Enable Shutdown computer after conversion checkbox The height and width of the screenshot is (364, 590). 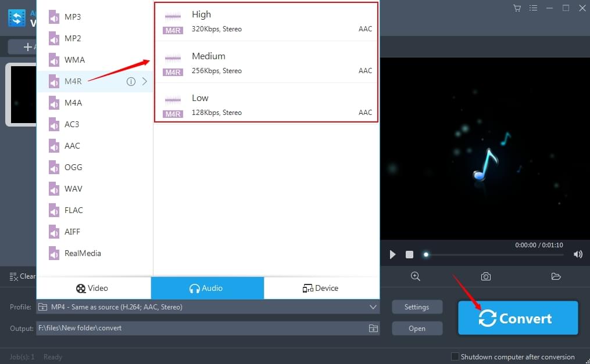[455, 356]
